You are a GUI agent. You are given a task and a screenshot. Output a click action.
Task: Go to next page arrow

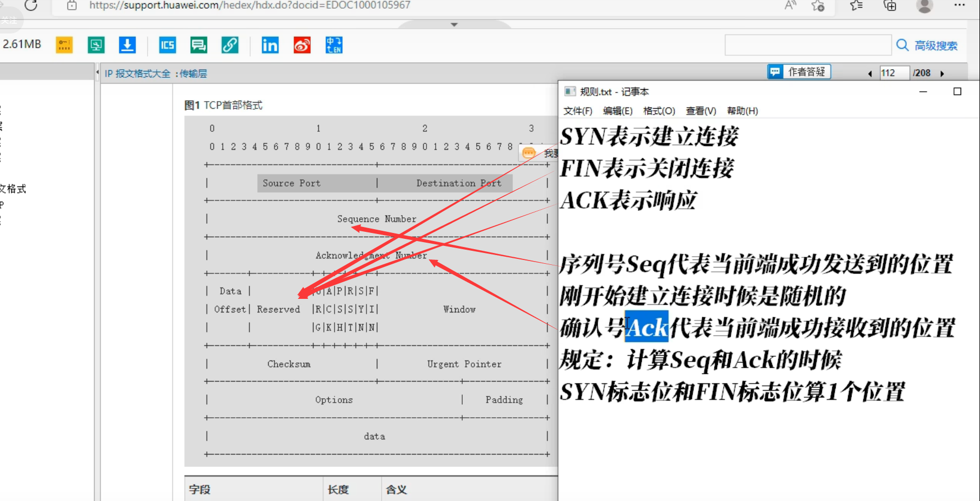point(942,74)
